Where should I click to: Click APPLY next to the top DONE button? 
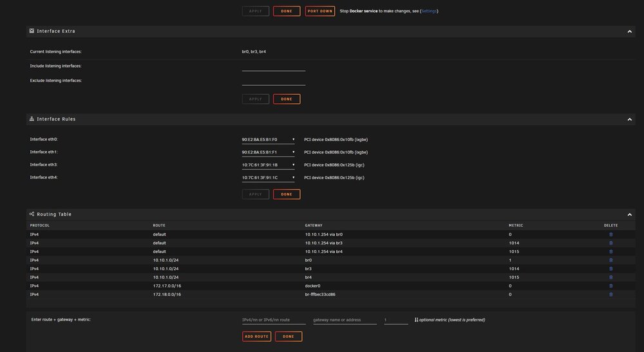click(256, 11)
